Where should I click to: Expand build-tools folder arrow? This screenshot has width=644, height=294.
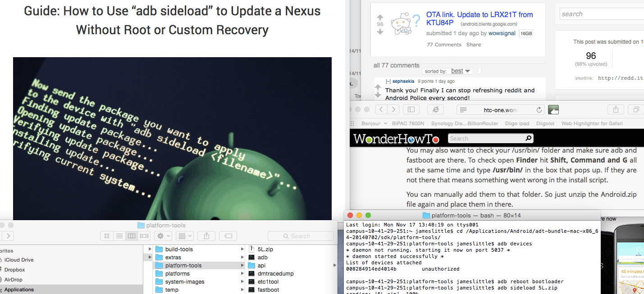tap(242, 249)
